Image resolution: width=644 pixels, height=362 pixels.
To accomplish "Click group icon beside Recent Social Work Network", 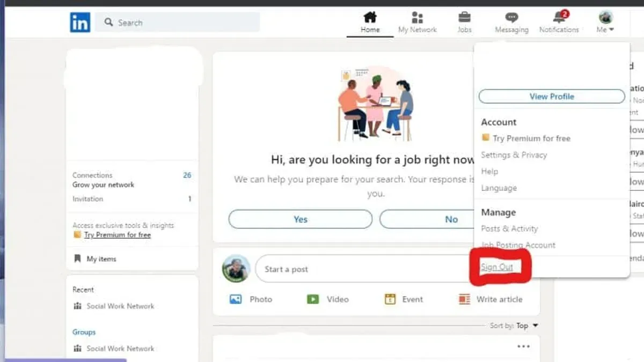I will click(77, 306).
